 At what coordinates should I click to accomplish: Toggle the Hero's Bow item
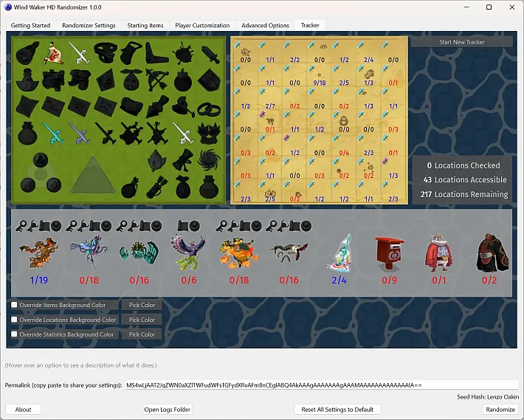[x=157, y=80]
